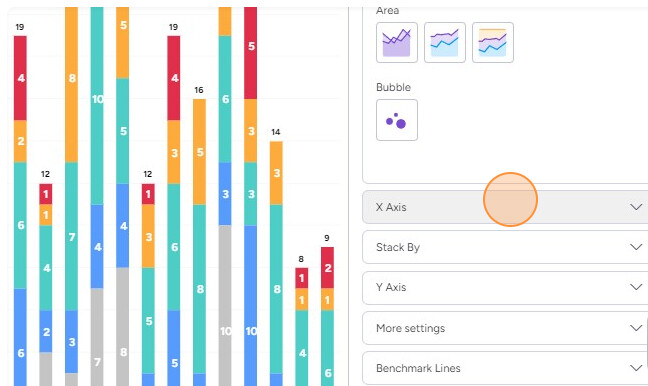
Task: Open the More settings section
Action: (505, 328)
